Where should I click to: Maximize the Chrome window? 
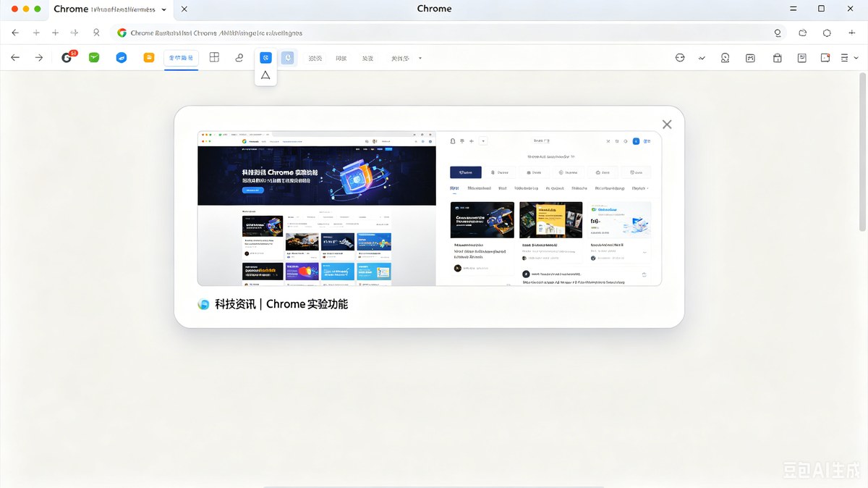[x=821, y=9]
